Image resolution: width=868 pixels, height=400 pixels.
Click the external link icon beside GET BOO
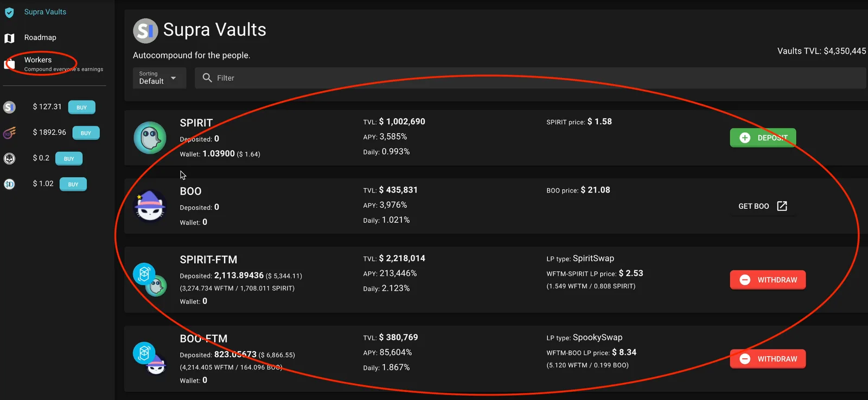[x=782, y=206]
